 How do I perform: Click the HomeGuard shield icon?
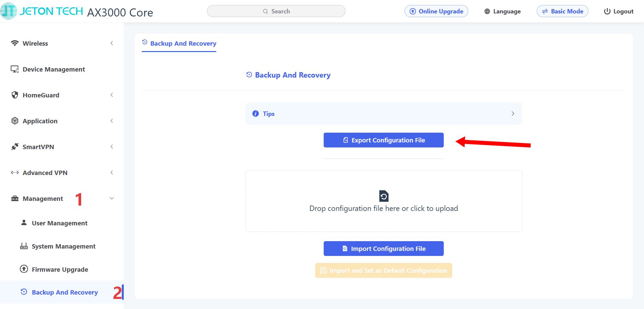pyautogui.click(x=15, y=95)
